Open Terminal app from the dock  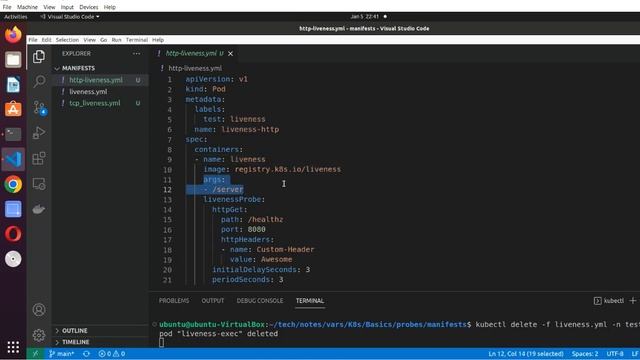point(13,134)
